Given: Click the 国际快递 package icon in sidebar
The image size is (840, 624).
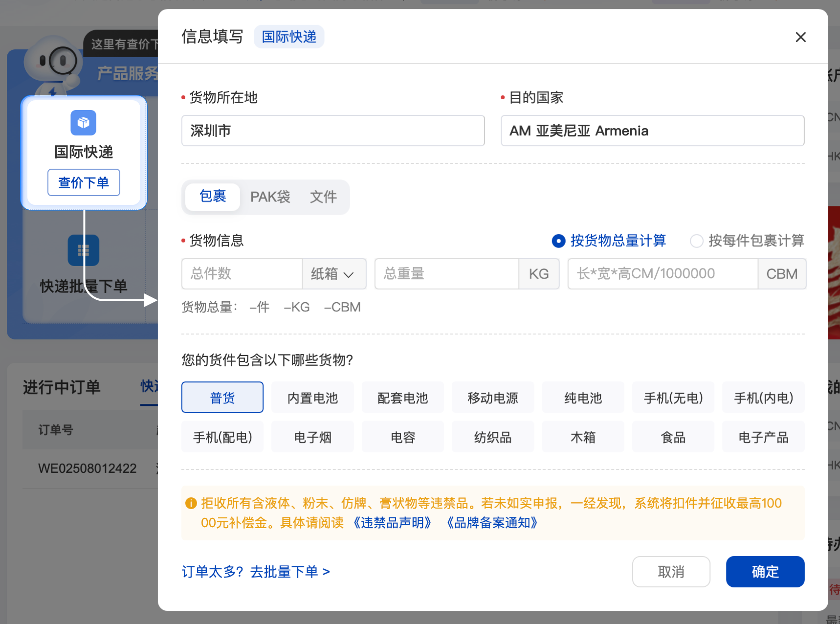Looking at the screenshot, I should (83, 123).
